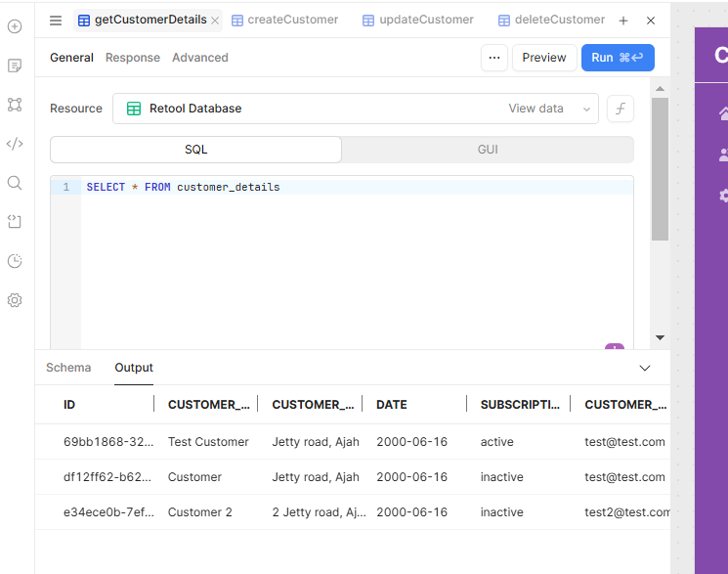Run the query with Run button
This screenshot has height=574, width=728.
coord(618,58)
